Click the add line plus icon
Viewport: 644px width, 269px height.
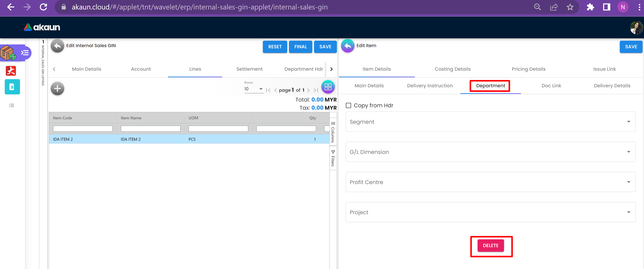point(57,88)
